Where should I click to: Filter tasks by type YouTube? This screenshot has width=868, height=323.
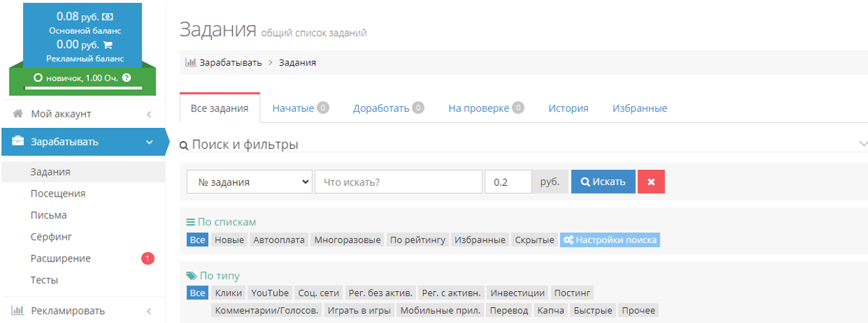click(270, 293)
